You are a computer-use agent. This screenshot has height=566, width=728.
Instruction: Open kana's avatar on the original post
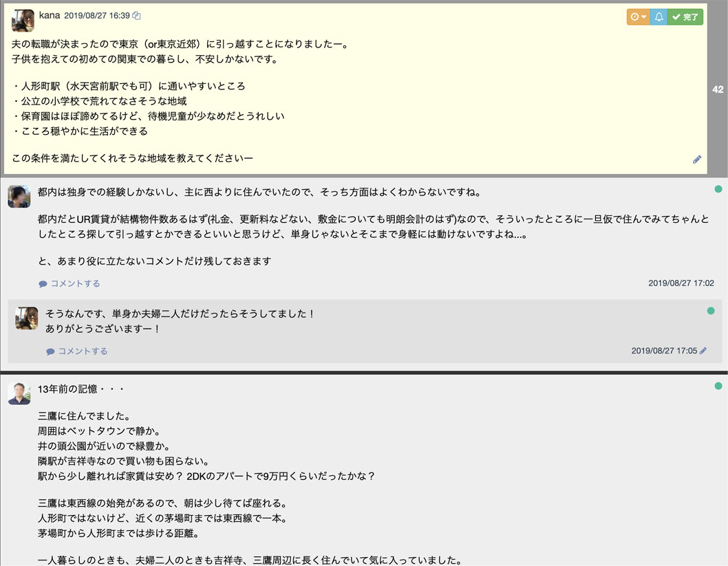(23, 21)
